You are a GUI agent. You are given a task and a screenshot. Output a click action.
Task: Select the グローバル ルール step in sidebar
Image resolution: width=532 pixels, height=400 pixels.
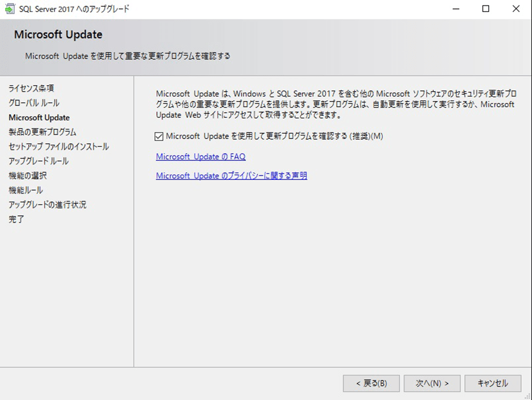34,103
